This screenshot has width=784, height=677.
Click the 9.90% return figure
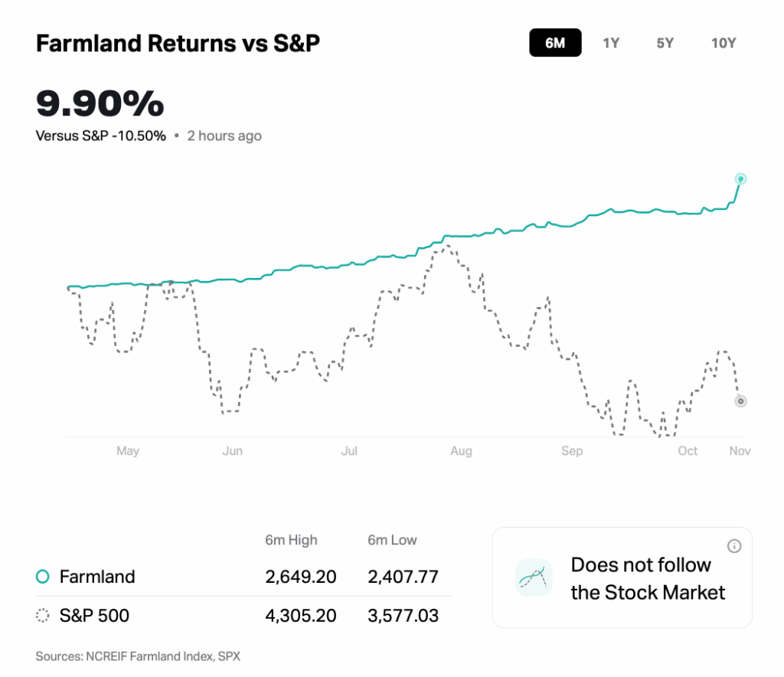click(x=100, y=104)
